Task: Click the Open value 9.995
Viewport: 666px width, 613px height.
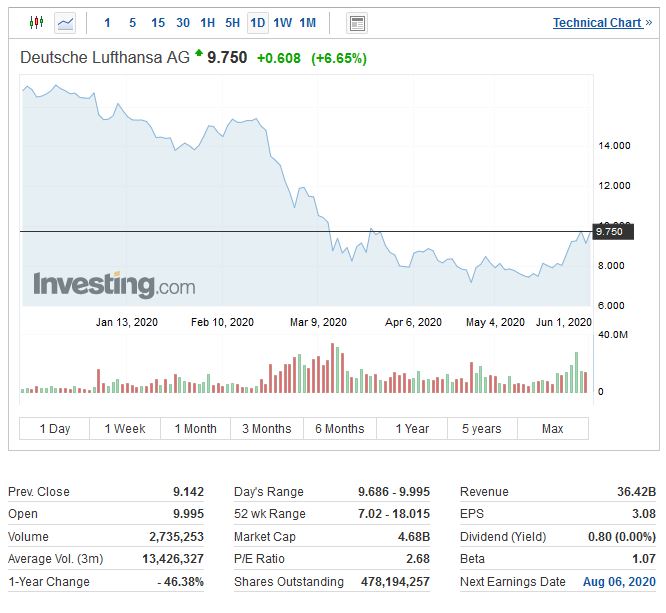Action: tap(188, 514)
